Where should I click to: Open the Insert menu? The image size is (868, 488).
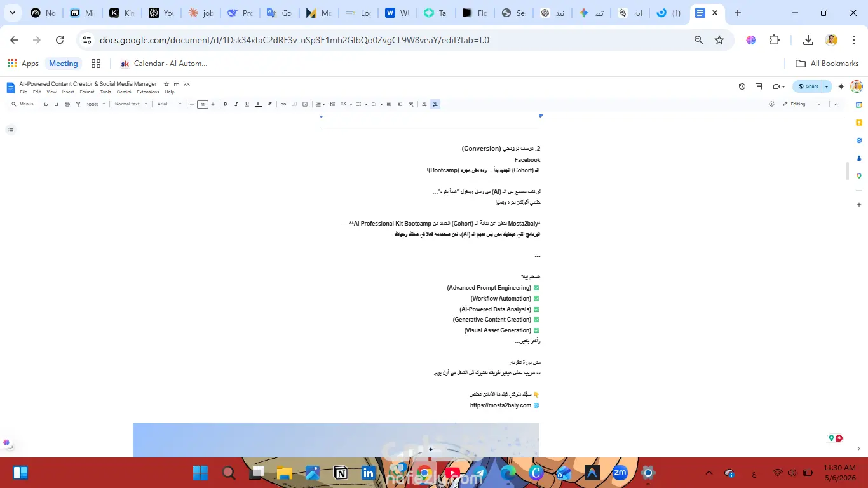[x=68, y=92]
